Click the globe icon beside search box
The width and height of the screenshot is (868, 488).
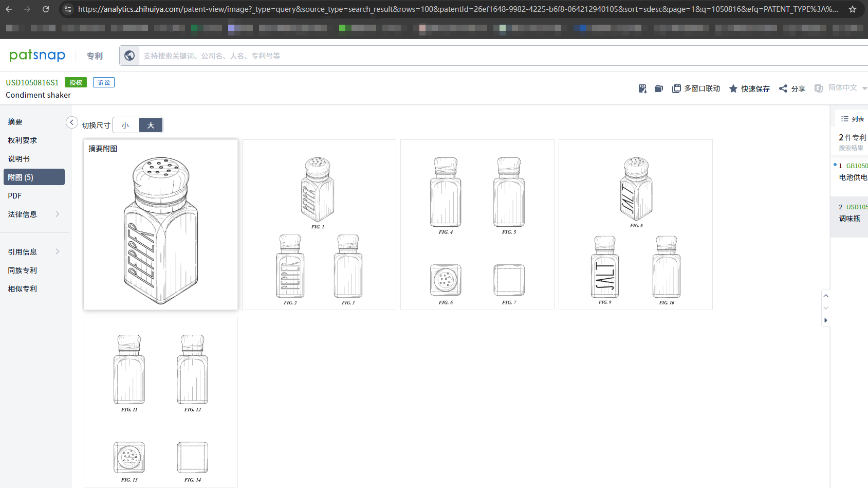(130, 56)
